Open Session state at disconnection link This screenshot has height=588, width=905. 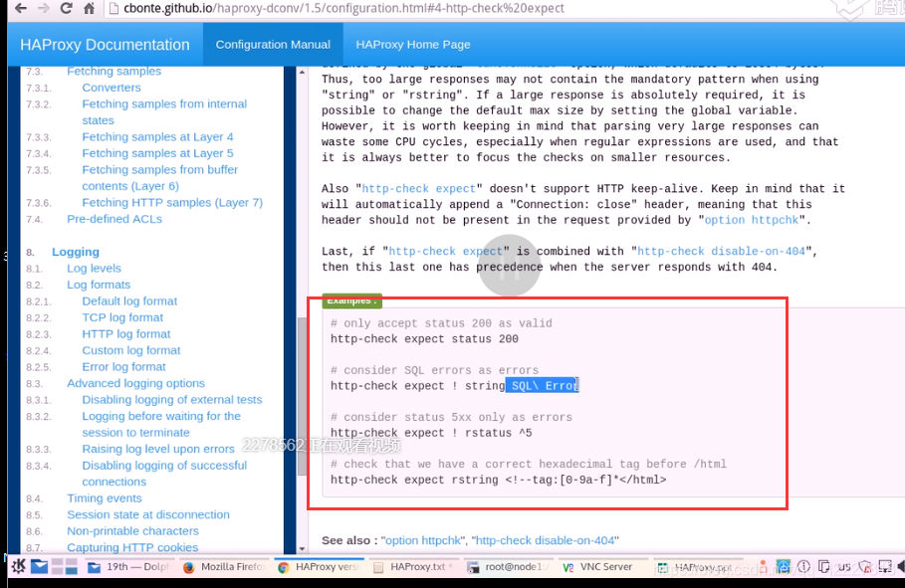(x=147, y=514)
